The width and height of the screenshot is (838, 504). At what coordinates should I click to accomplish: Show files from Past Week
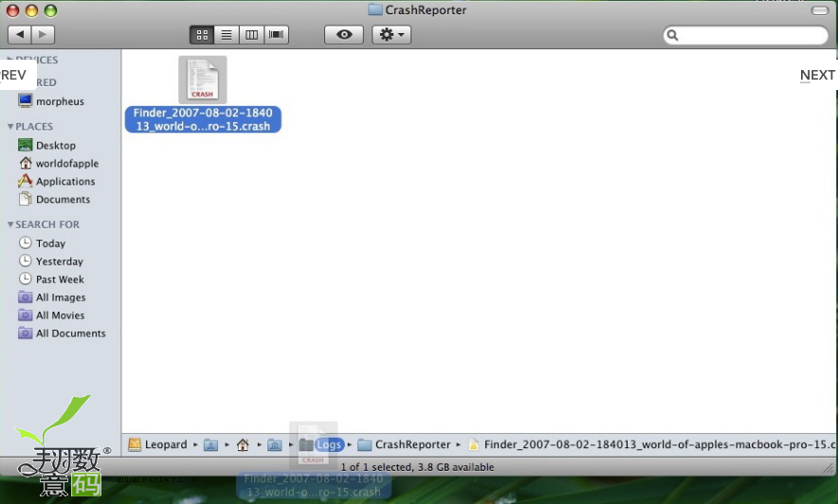tap(61, 279)
